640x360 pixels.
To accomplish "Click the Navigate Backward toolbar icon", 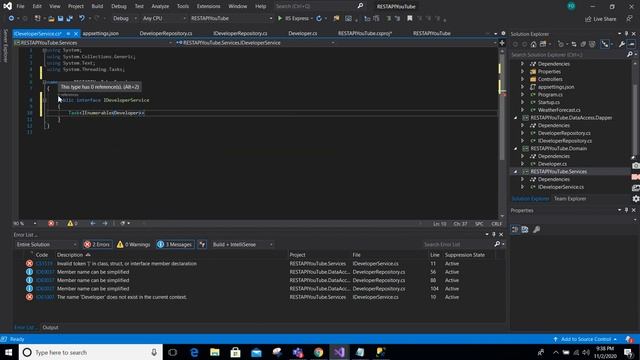I will 11,18.
